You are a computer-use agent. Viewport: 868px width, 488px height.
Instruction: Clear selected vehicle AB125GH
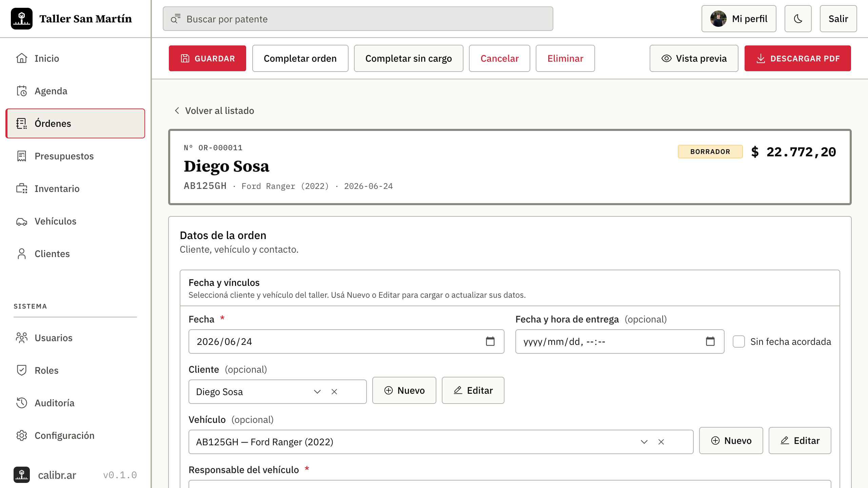661,442
